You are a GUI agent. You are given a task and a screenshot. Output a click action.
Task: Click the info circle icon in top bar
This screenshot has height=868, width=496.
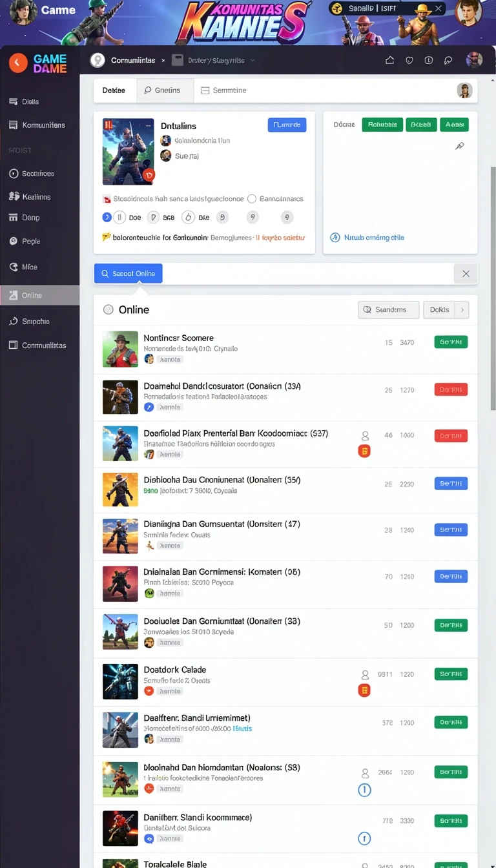pos(429,60)
